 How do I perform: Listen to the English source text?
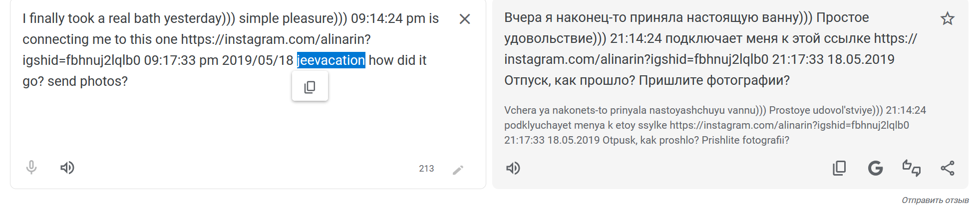click(x=67, y=168)
